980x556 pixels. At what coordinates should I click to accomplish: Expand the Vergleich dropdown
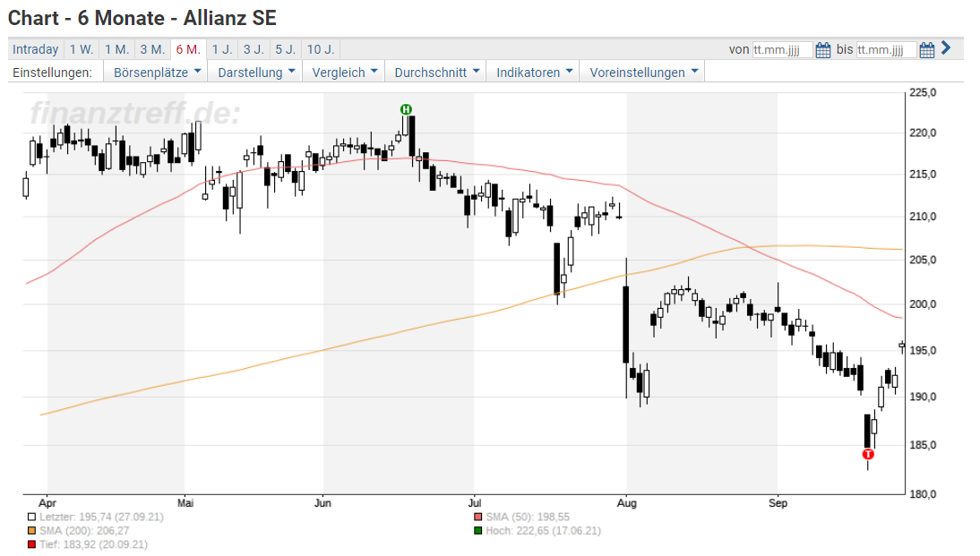click(x=344, y=73)
